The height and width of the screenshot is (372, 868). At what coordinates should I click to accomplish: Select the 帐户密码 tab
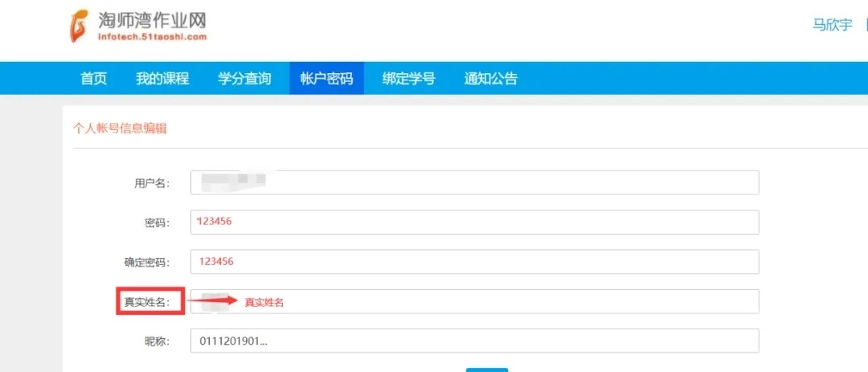click(x=326, y=79)
